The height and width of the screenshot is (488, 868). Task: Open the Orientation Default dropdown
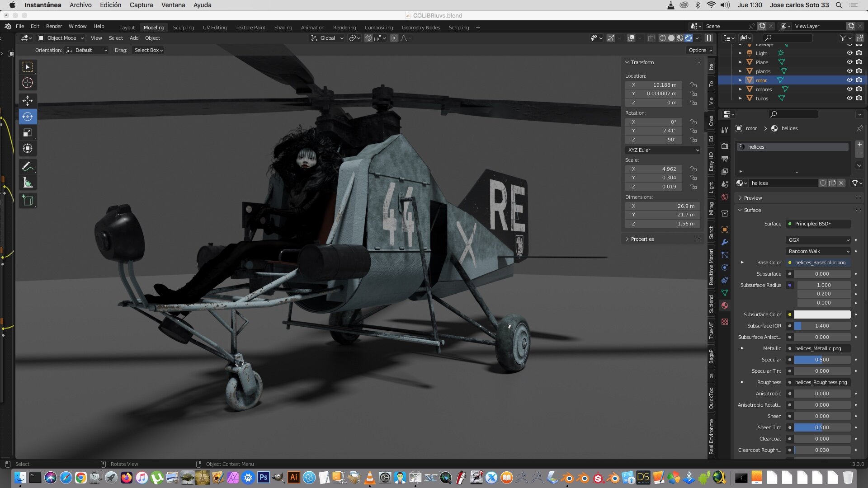[x=87, y=50]
